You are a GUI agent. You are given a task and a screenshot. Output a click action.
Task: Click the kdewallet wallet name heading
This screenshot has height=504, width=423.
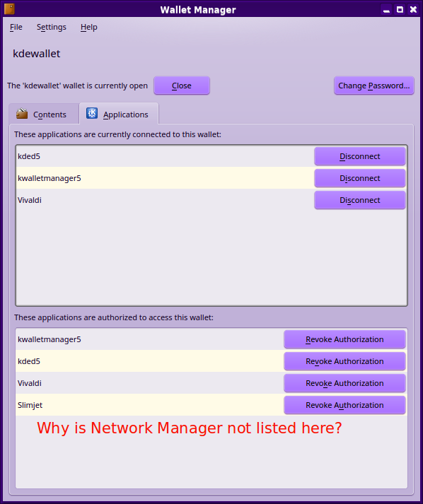point(36,53)
